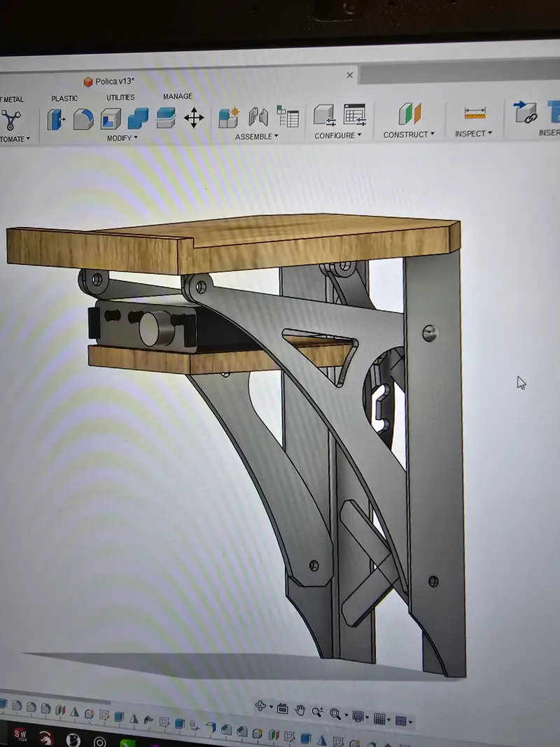
Task: Open the configuration table icon
Action: coord(355,114)
